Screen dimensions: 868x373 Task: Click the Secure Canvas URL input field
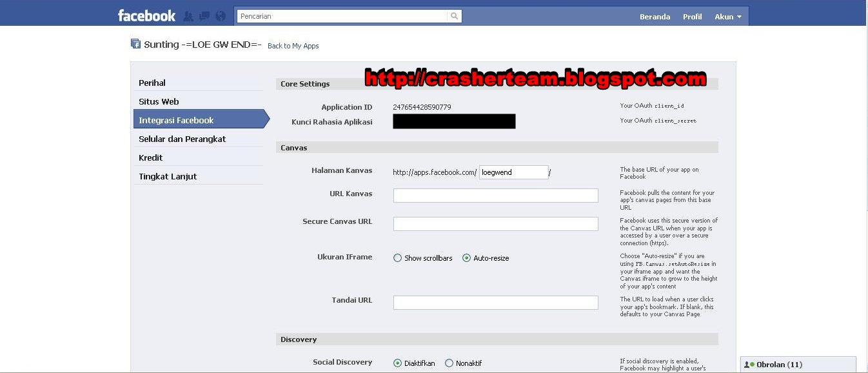(x=496, y=224)
